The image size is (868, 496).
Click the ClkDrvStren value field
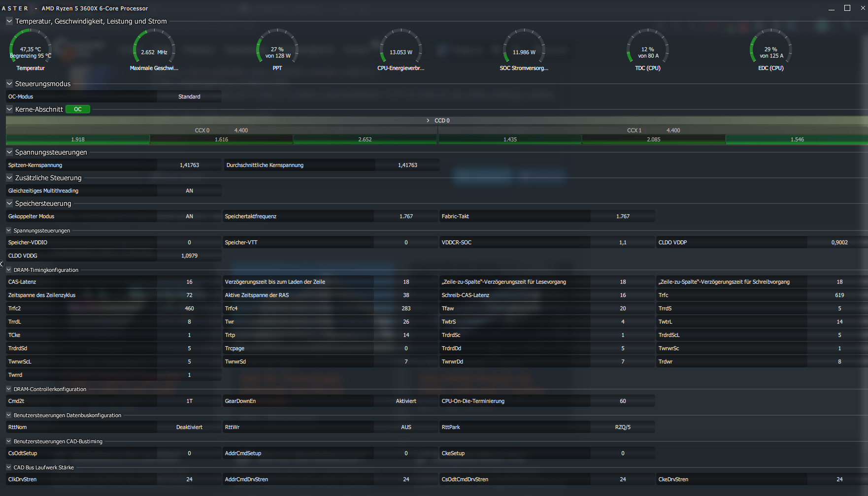(x=189, y=479)
